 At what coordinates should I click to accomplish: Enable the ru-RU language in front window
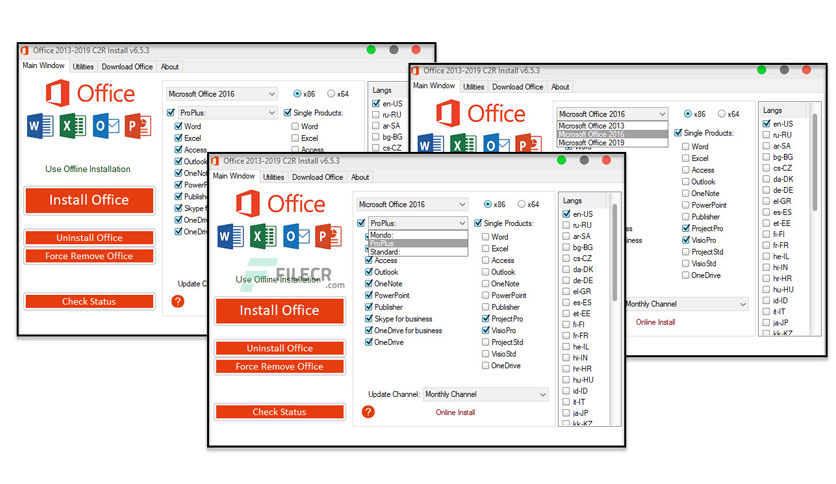tap(566, 225)
